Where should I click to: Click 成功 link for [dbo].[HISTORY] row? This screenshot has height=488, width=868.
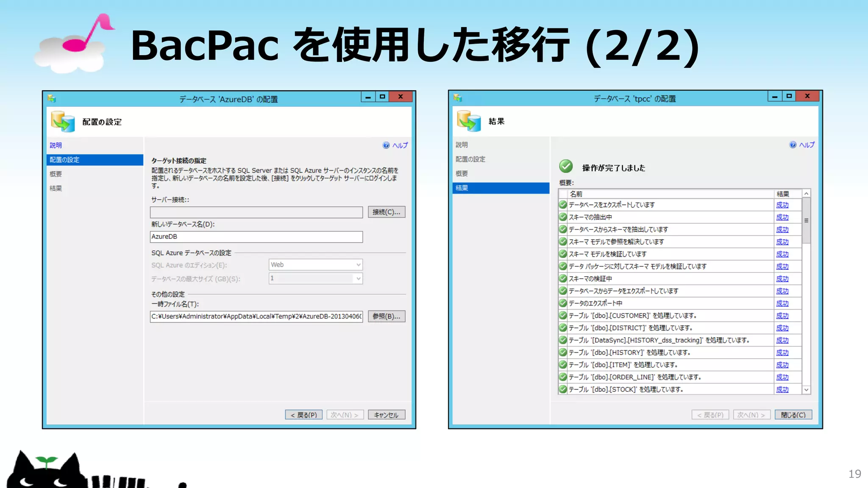tap(782, 352)
